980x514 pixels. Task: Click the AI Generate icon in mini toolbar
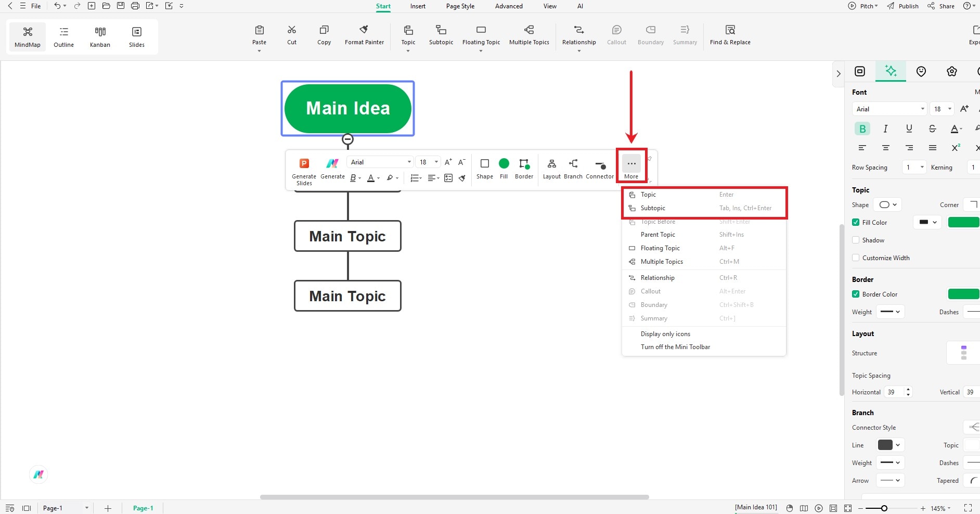point(332,163)
